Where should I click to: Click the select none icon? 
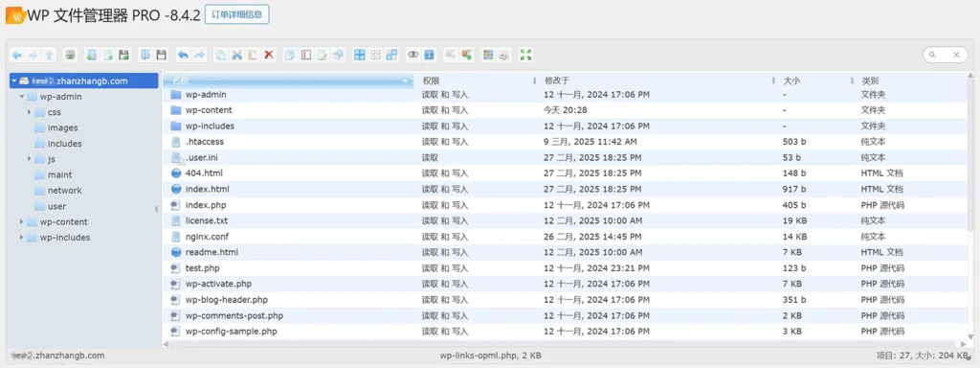pos(375,55)
